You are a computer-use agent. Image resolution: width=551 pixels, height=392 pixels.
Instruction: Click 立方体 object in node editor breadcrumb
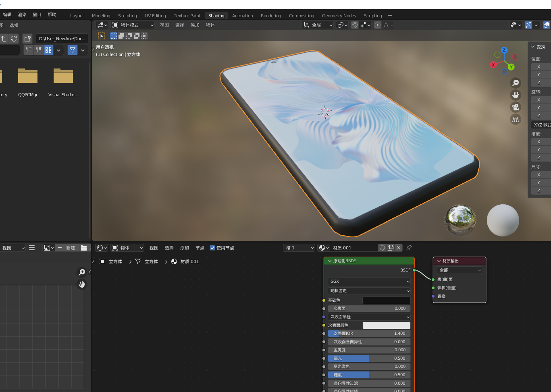(111, 261)
